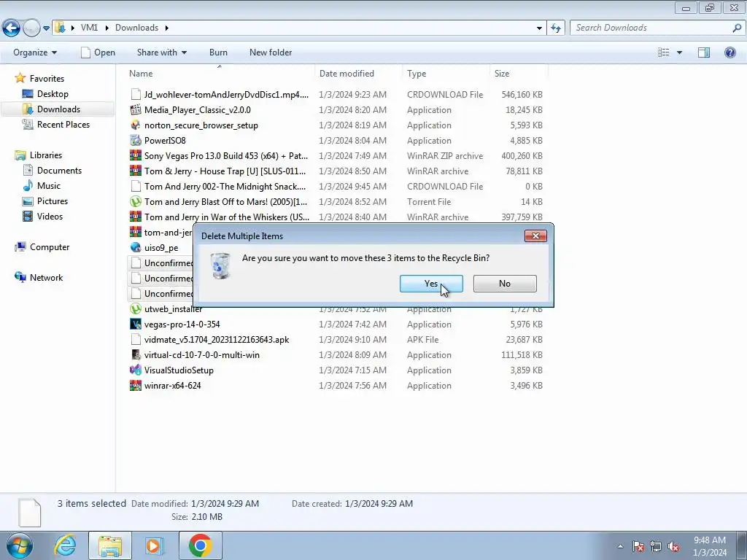Screen dimensions: 747x560
Task: Go back with the Back arrow button
Action: click(12, 28)
